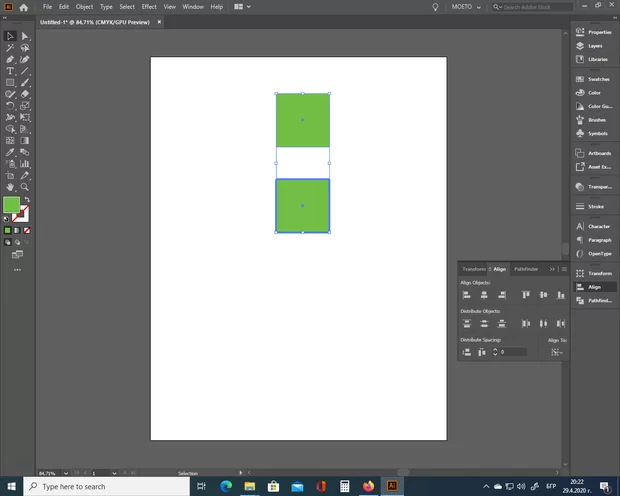Open the Layers panel
This screenshot has width=620, height=496.
tap(595, 46)
